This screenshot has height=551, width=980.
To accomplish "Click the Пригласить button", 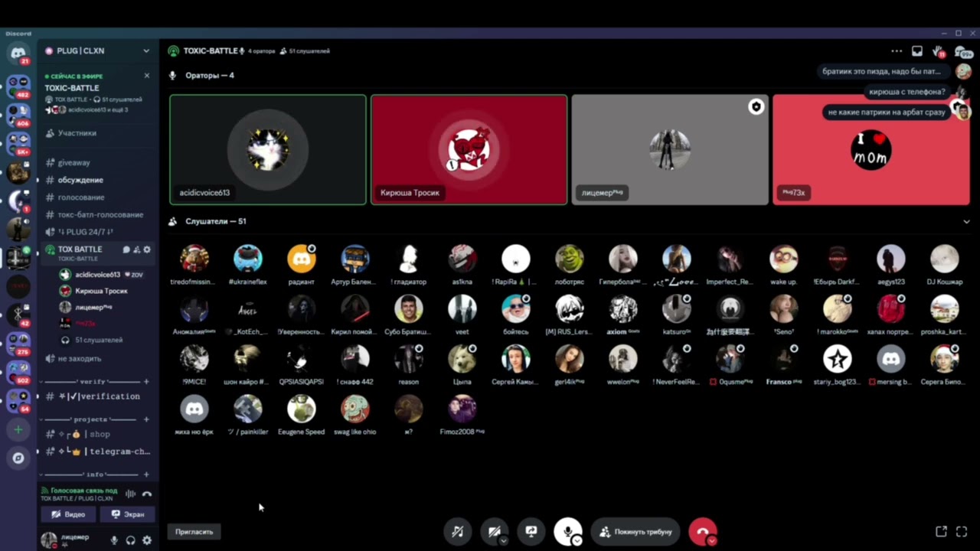I will 194,531.
